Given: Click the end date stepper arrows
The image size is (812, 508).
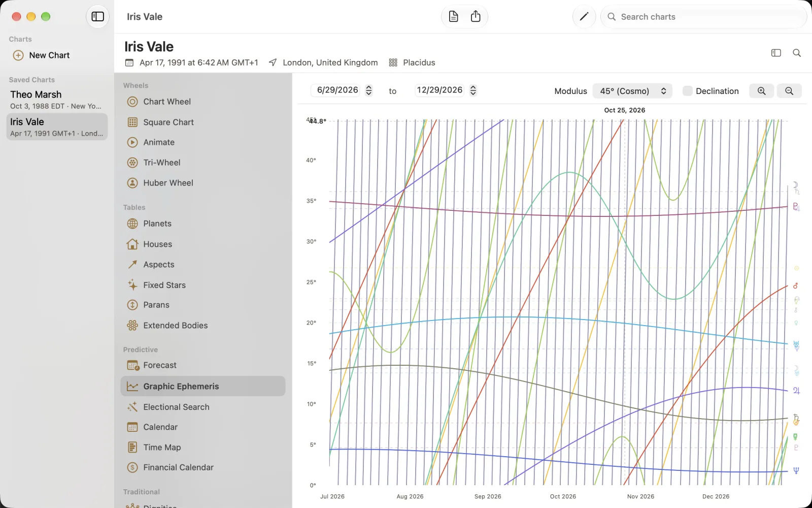Looking at the screenshot, I should click(473, 90).
